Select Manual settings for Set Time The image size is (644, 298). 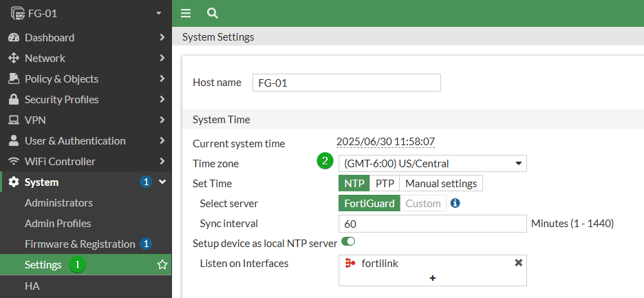point(441,183)
